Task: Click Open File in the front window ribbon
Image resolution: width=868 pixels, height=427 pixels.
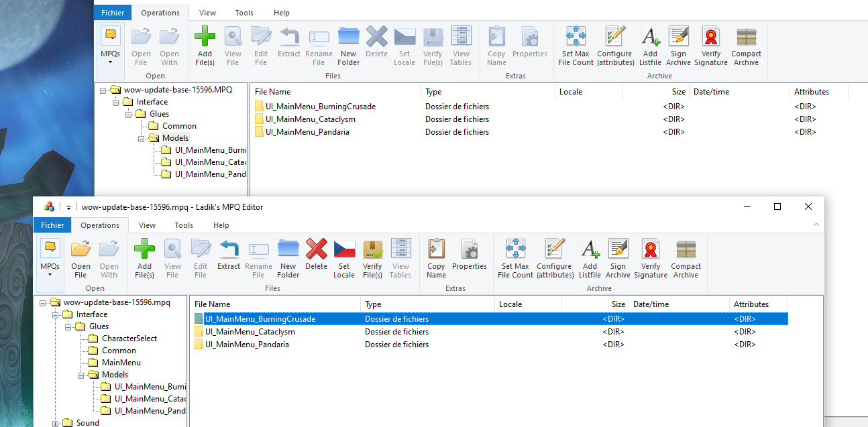Action: click(x=80, y=258)
